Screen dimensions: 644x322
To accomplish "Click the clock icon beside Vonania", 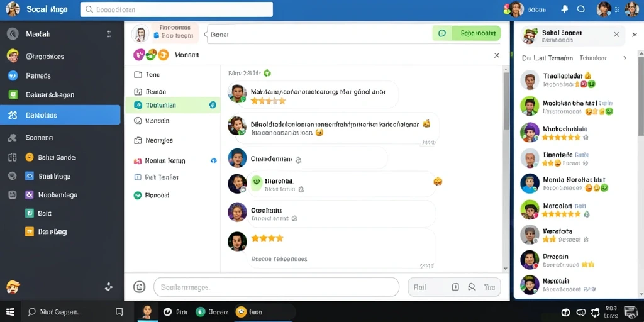I will [x=138, y=121].
